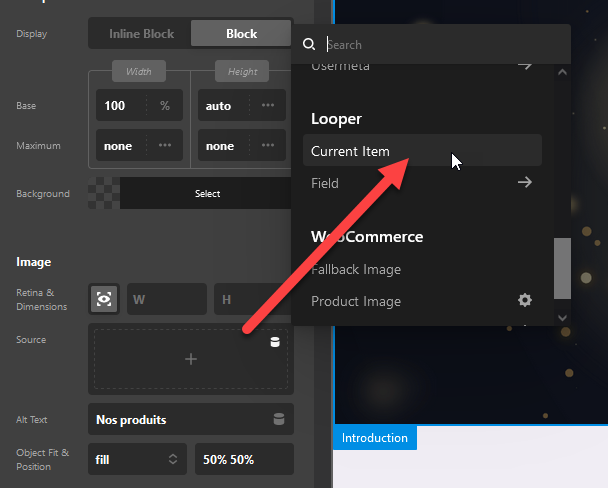
Task: Toggle retina image dimensions icon
Action: (104, 299)
